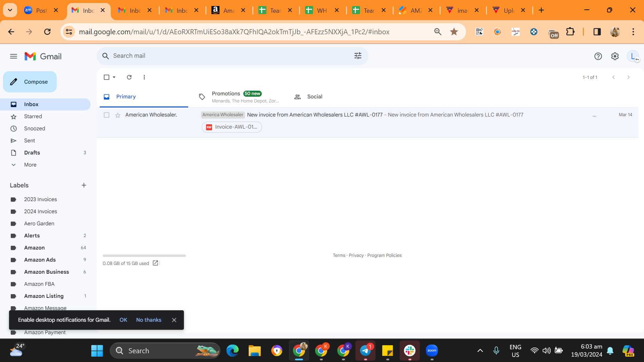The height and width of the screenshot is (362, 644).
Task: Open Chrome tab search dropdown
Action: coord(10,10)
